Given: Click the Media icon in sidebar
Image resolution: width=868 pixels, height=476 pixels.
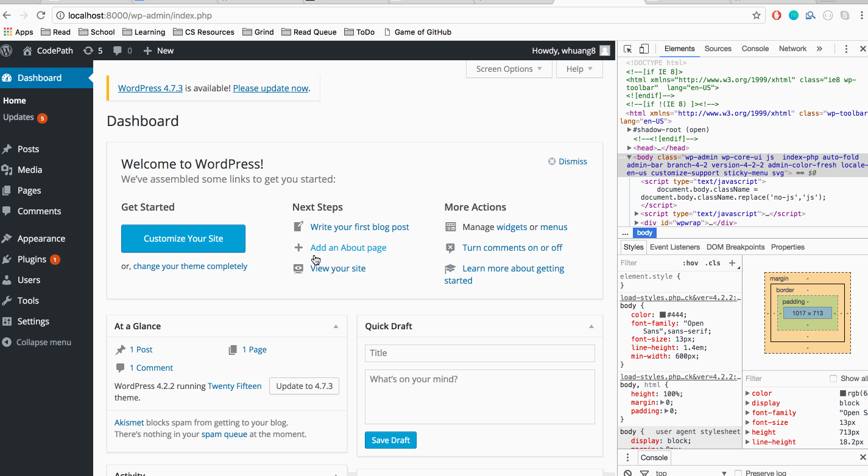Looking at the screenshot, I should [x=7, y=170].
